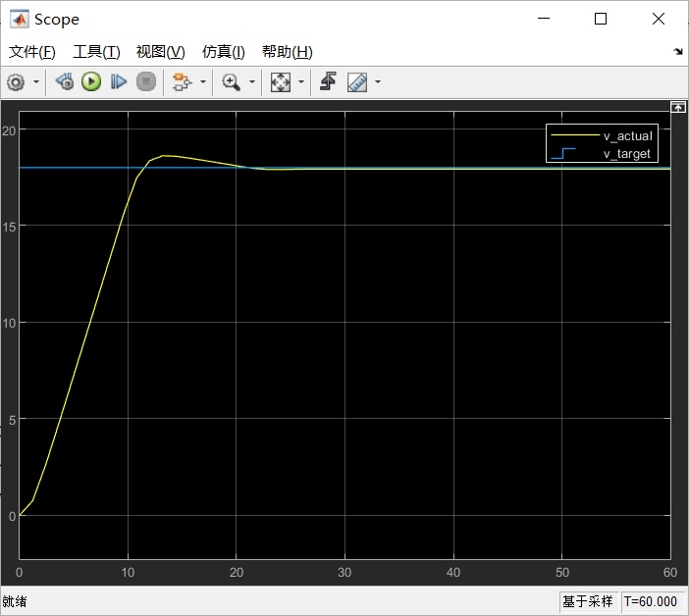Click the highlight Simulink block icon
689x616 pixels.
pyautogui.click(x=183, y=81)
